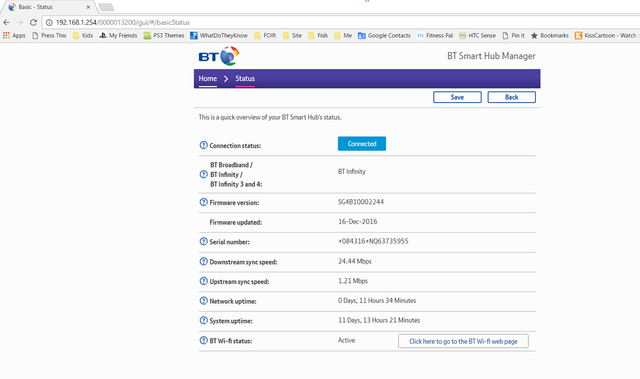Viewport: 640px width, 379px height.
Task: Click Upstream sync speed help icon
Action: [x=203, y=281]
